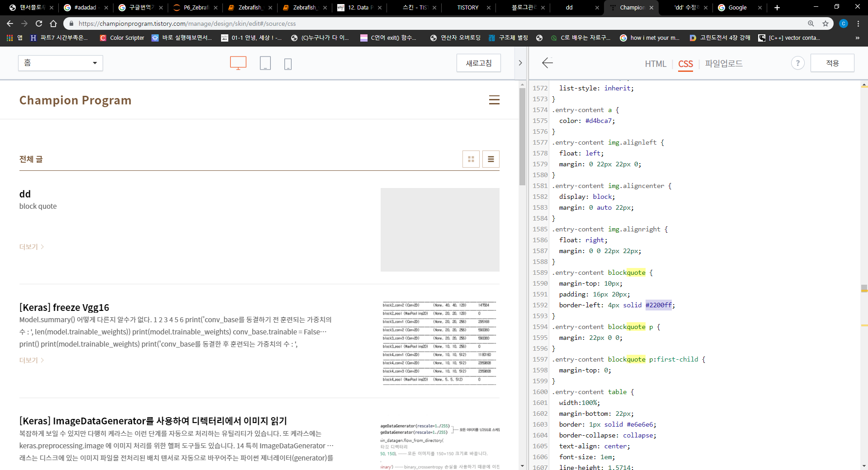
Task: Open the how i met your m... bookmark
Action: point(650,38)
